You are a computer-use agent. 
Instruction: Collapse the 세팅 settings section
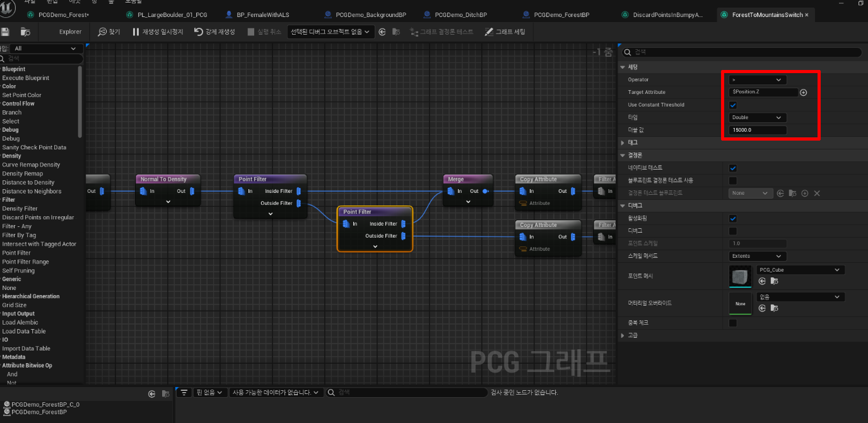pos(623,67)
